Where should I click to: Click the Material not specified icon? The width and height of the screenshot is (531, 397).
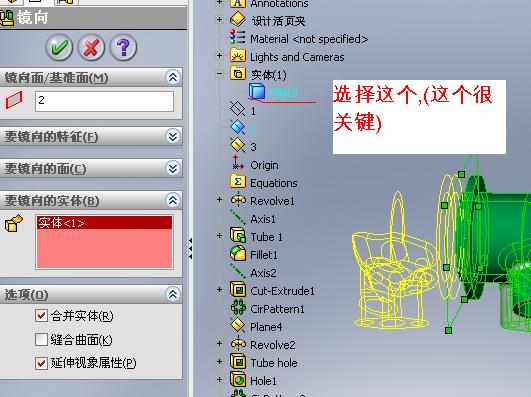237,37
